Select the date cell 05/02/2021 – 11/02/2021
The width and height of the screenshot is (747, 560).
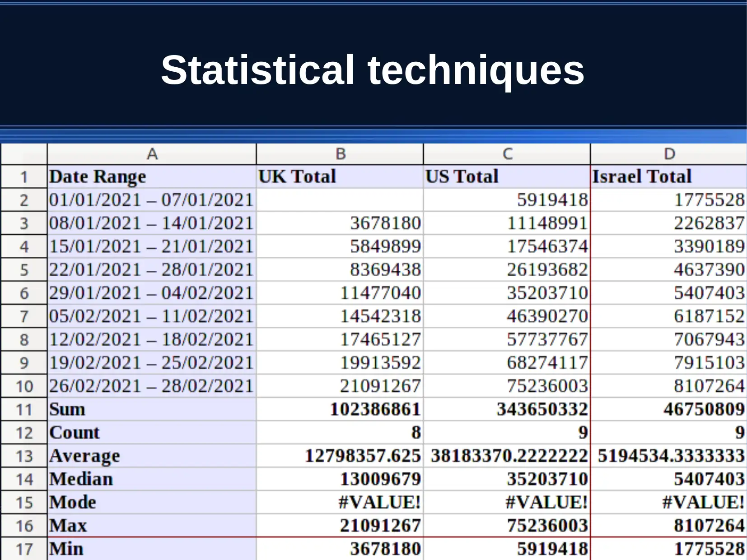coord(152,316)
